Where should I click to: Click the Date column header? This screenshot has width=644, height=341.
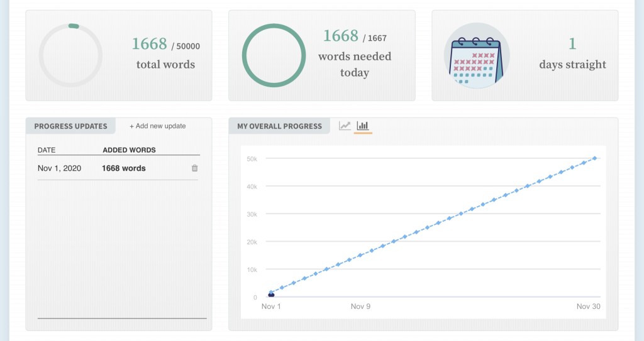[47, 150]
